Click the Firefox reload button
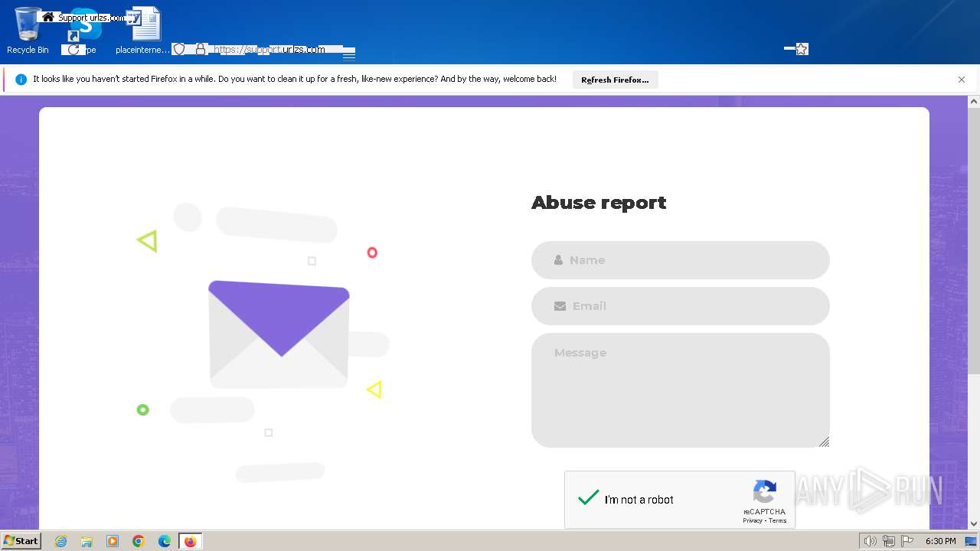Screen dimensions: 980x551 [x=73, y=49]
